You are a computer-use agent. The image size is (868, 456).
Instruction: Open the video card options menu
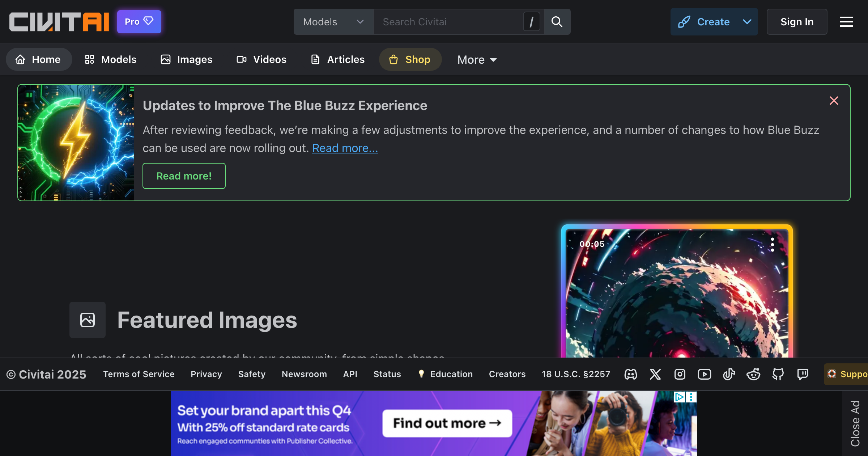coord(773,245)
